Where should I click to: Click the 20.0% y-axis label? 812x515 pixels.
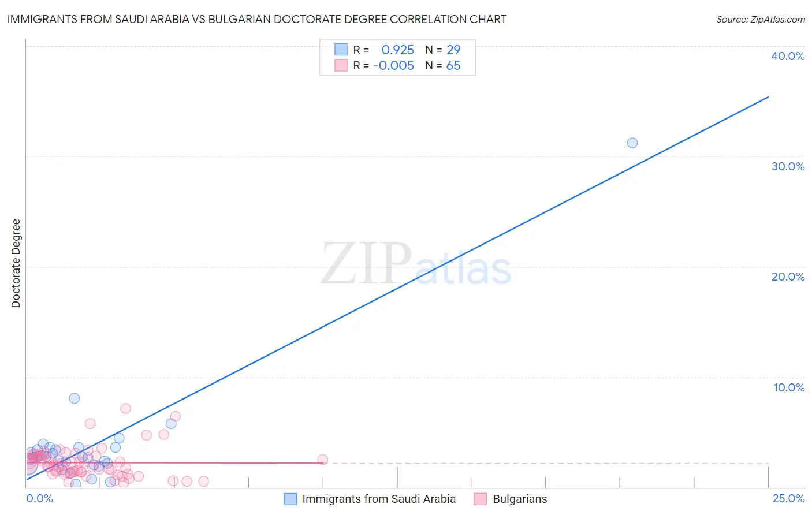click(x=788, y=277)
